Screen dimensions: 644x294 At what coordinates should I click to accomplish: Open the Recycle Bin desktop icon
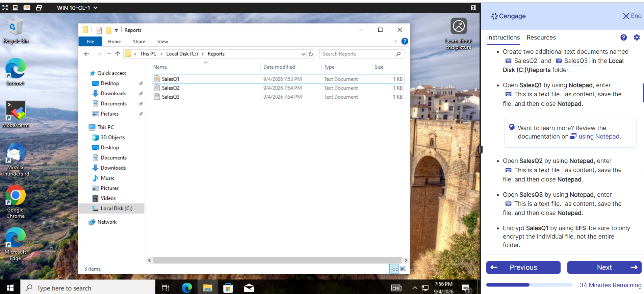click(x=15, y=31)
